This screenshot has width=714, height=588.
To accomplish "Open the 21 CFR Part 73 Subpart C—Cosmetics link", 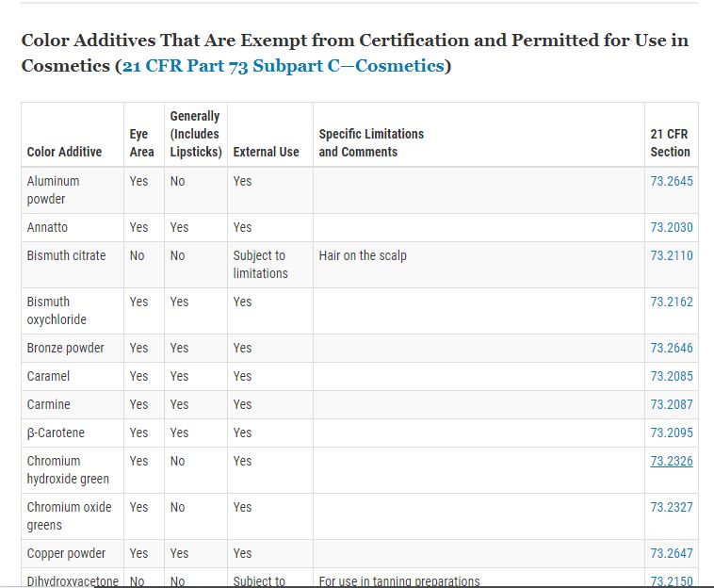I will coord(284,66).
